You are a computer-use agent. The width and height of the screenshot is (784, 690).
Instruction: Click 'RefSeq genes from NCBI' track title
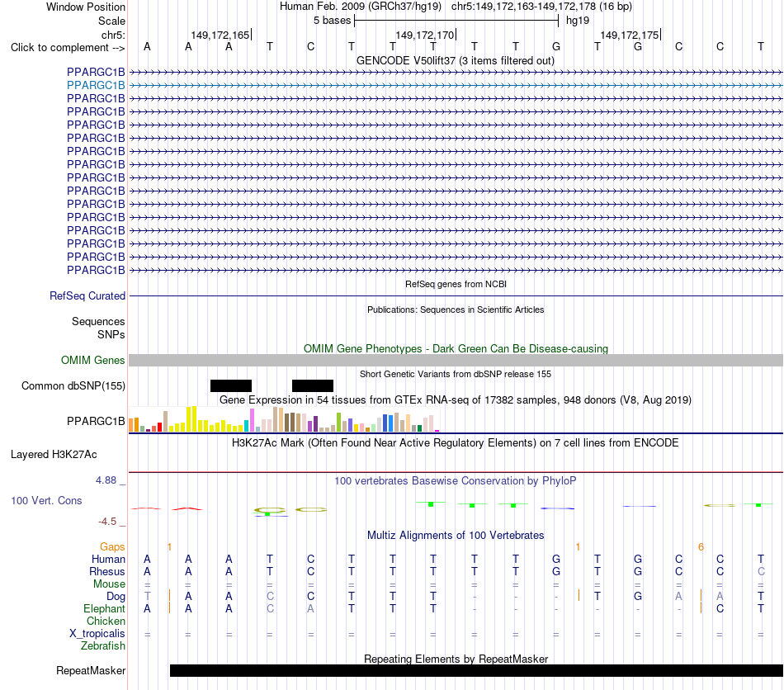point(456,284)
